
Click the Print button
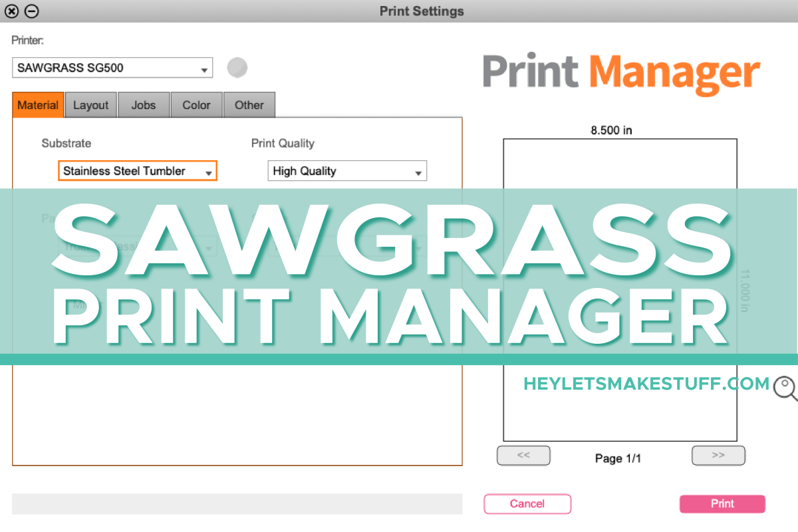722,504
